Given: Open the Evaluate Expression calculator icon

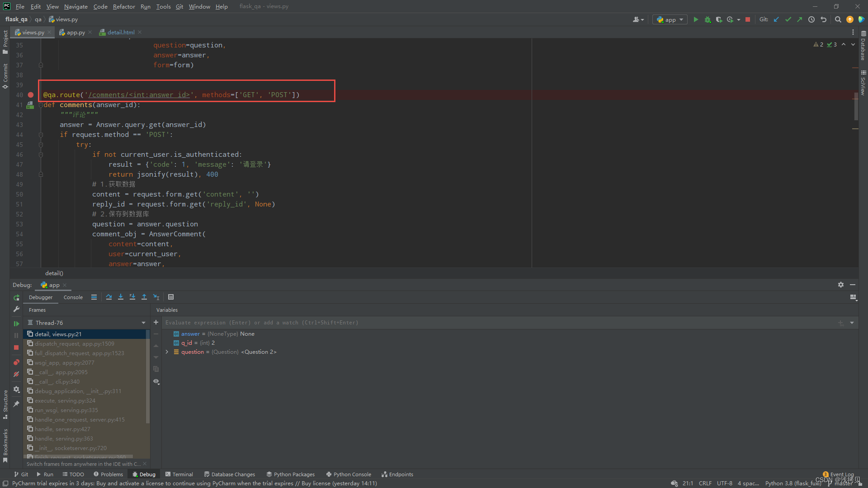Looking at the screenshot, I should (x=171, y=297).
